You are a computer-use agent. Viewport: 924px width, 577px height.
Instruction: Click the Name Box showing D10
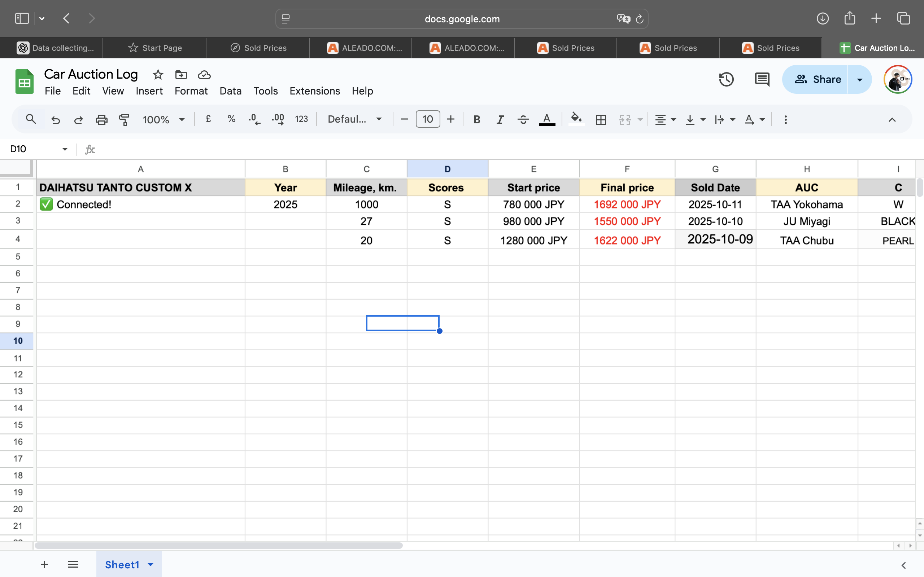coord(32,149)
